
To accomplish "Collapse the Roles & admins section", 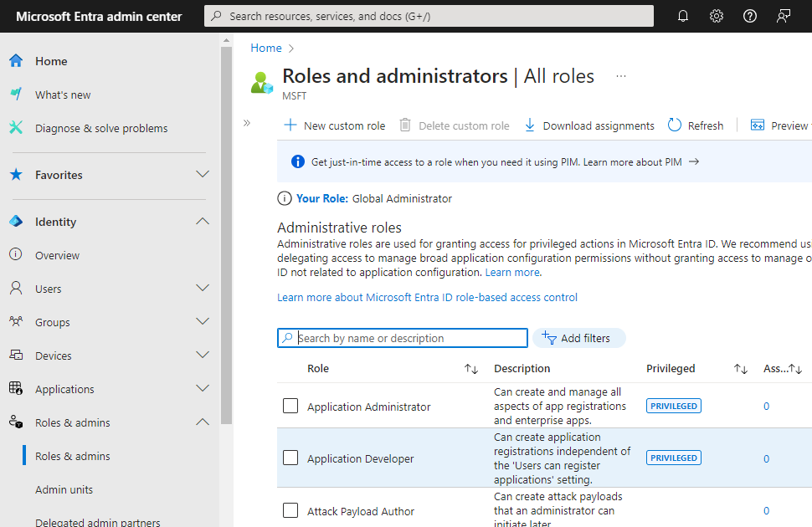I will tap(202, 422).
